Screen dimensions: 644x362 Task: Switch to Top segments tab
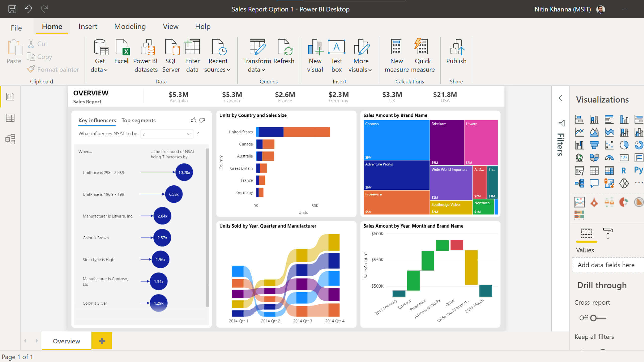138,120
